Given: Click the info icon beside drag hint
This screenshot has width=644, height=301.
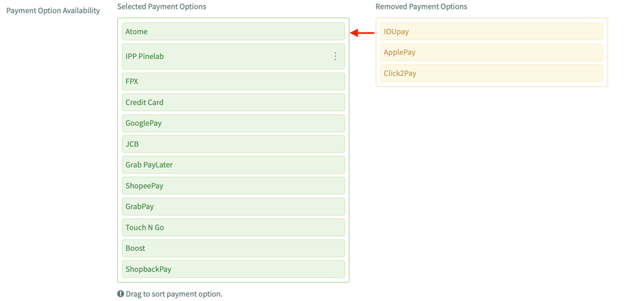Looking at the screenshot, I should [x=121, y=294].
